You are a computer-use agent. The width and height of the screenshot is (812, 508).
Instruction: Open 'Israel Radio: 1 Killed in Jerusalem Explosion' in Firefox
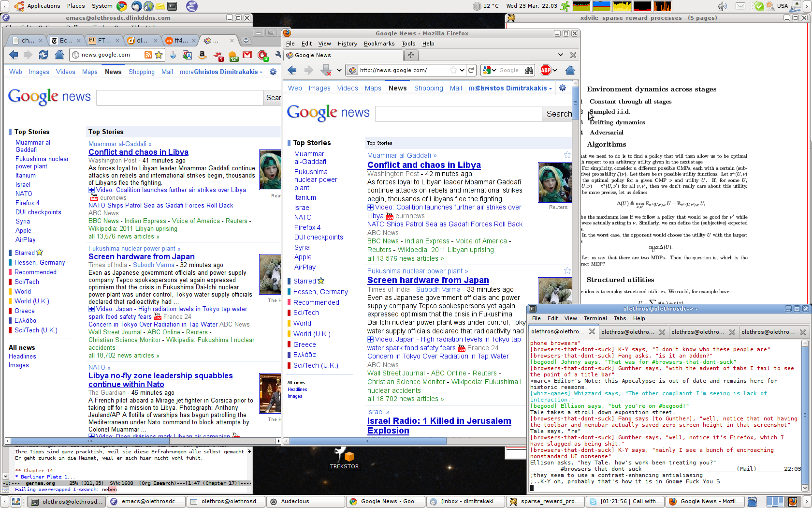[439, 426]
